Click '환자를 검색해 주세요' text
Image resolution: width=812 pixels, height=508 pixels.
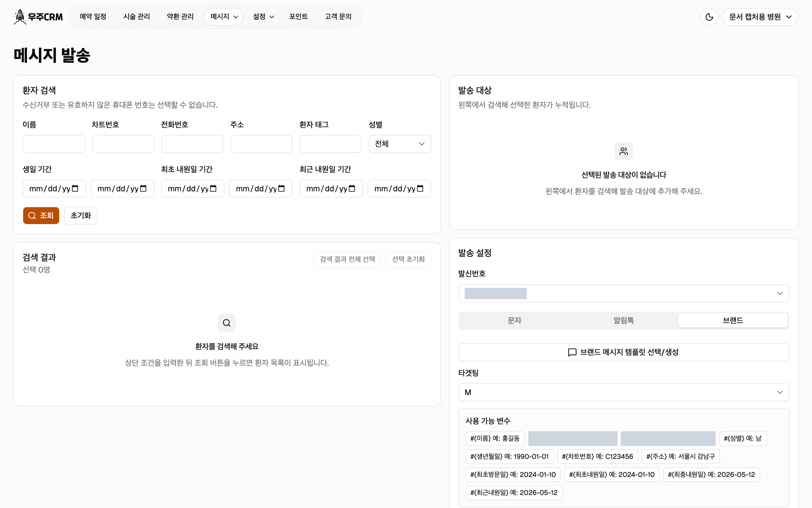point(226,347)
